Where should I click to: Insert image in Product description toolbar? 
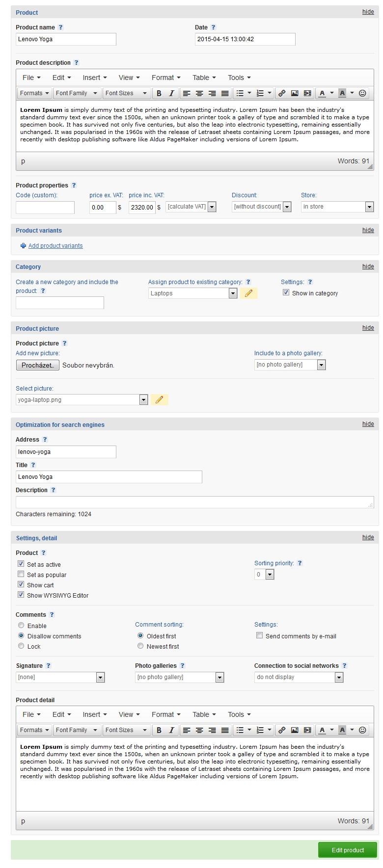(295, 93)
